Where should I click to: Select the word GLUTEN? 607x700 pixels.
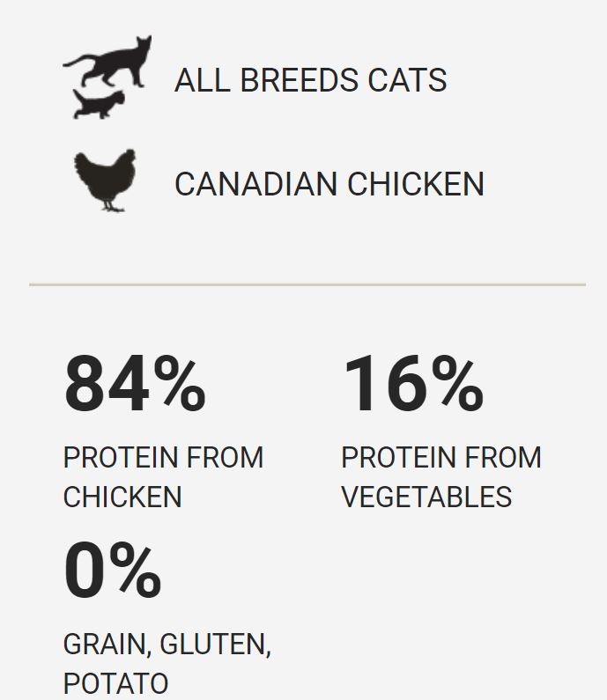pyautogui.click(x=215, y=645)
